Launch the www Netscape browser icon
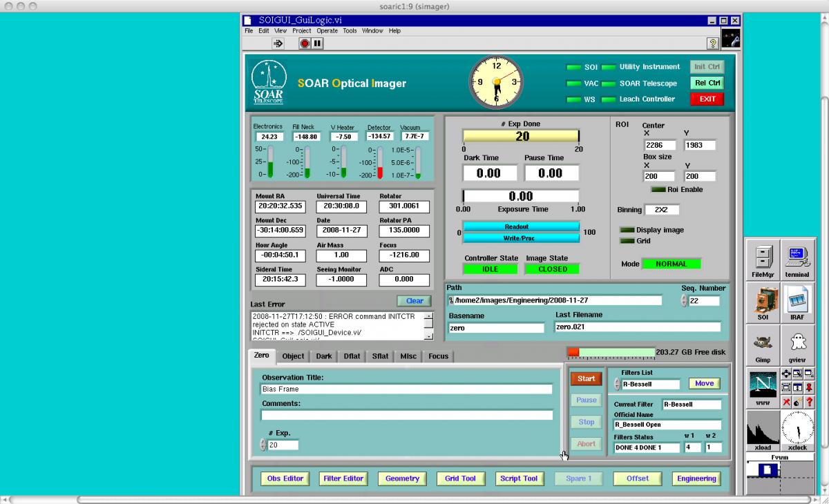 click(763, 388)
